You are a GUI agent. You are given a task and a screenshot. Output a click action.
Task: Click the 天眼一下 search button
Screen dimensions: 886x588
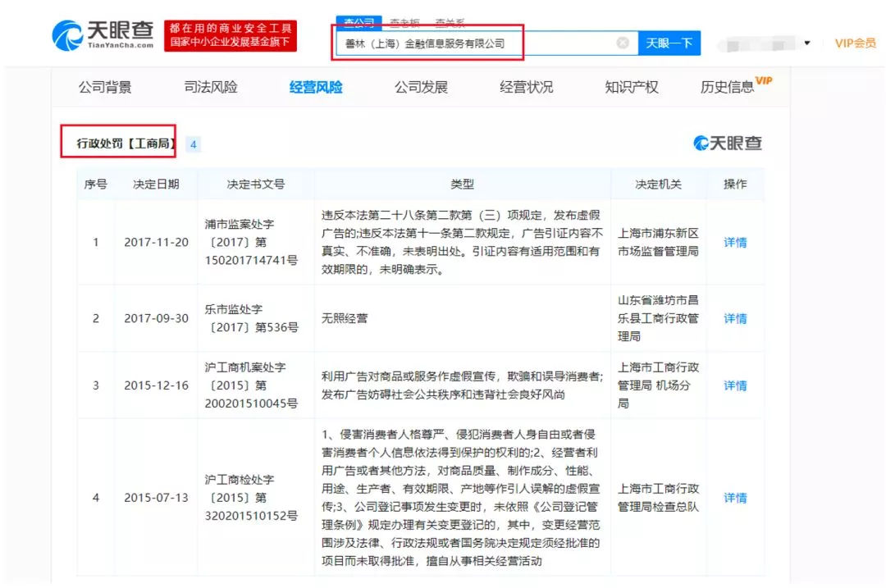(x=669, y=43)
